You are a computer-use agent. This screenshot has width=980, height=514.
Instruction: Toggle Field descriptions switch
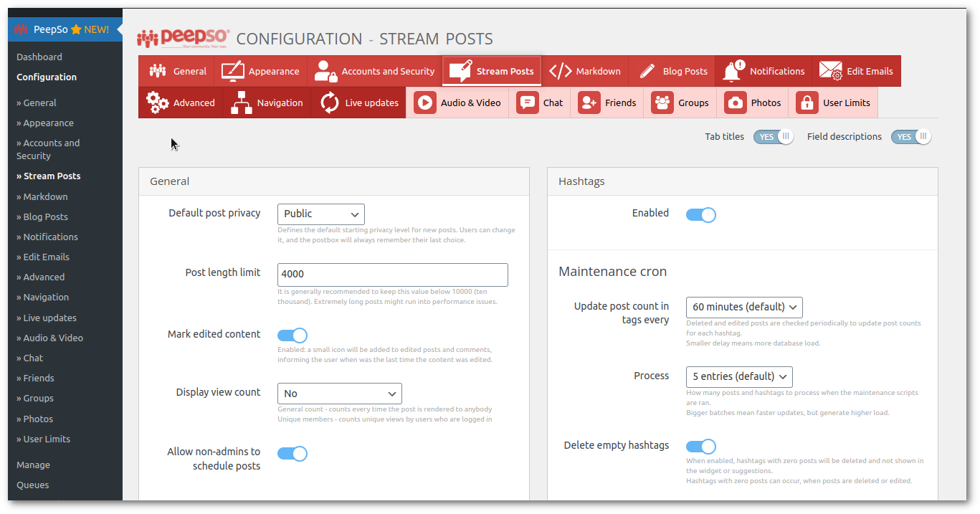(x=911, y=137)
